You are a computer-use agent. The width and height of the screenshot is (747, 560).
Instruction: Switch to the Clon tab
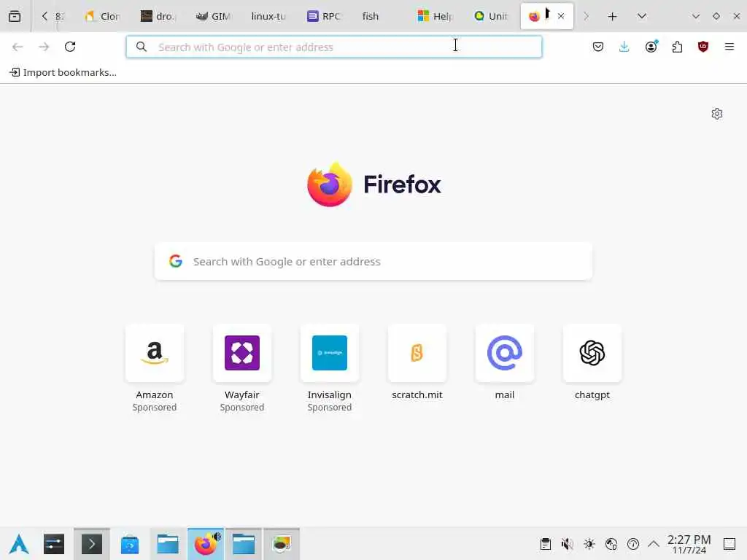102,16
